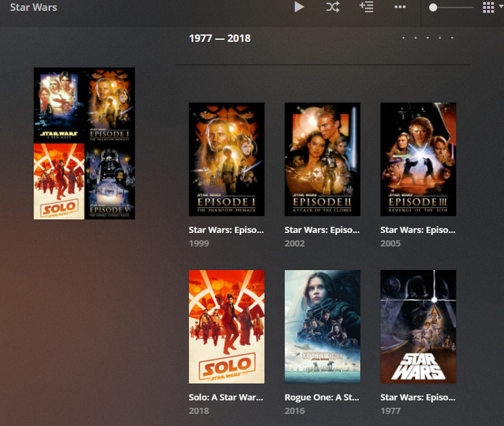Click the 1977 — 2018 year range

coord(220,38)
